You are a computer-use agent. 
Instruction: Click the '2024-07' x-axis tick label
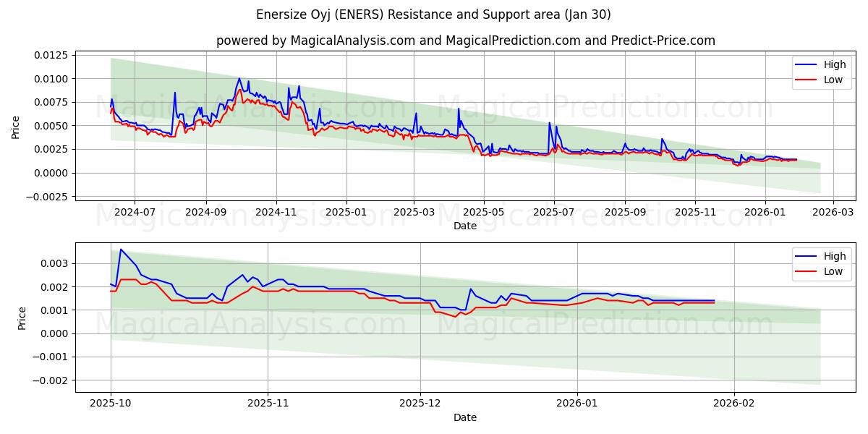point(135,213)
